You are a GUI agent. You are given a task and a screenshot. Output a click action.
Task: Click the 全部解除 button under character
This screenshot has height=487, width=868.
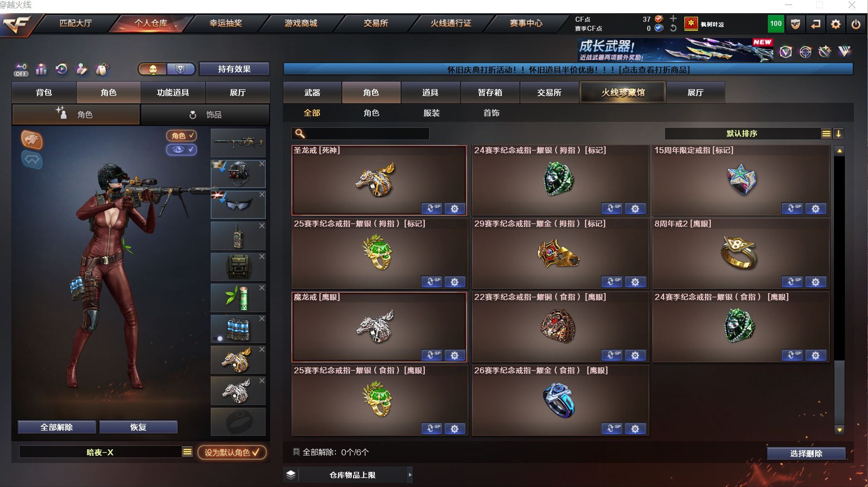coord(57,427)
